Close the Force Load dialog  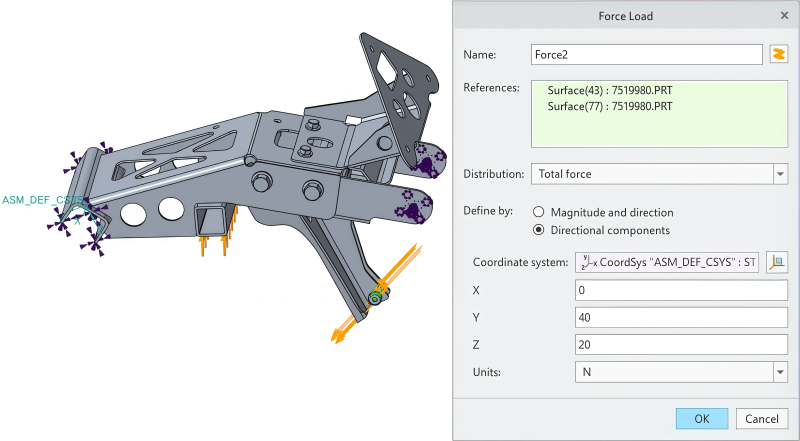click(x=783, y=16)
